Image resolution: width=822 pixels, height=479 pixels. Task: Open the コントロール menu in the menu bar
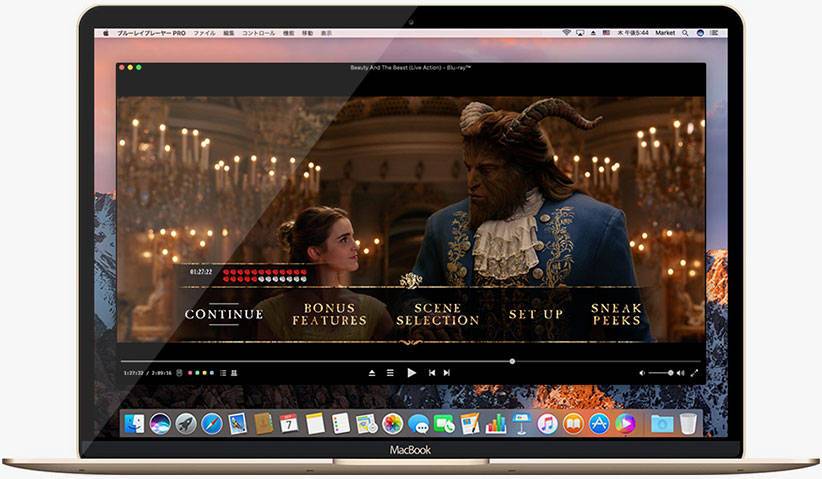258,33
